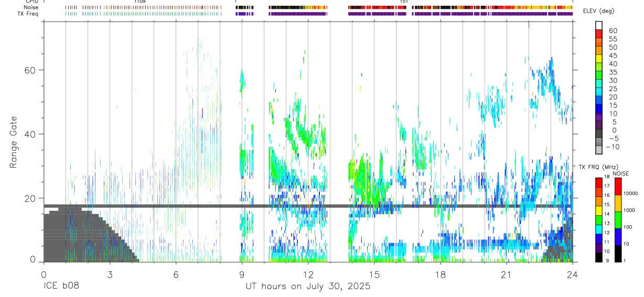Image resolution: width=644 pixels, height=297 pixels.
Task: Click the red segment above NOISE label 10000
Action: click(617, 186)
